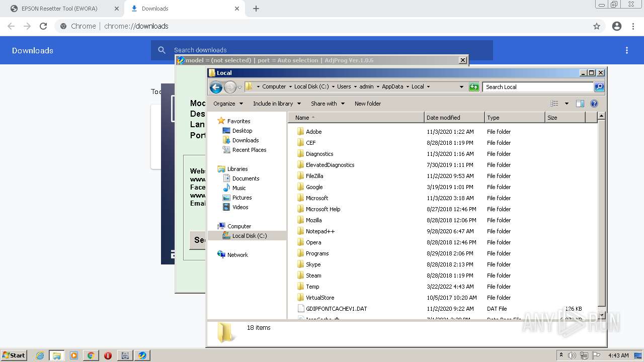Close the AdjProg window
644x362 pixels.
tap(463, 60)
